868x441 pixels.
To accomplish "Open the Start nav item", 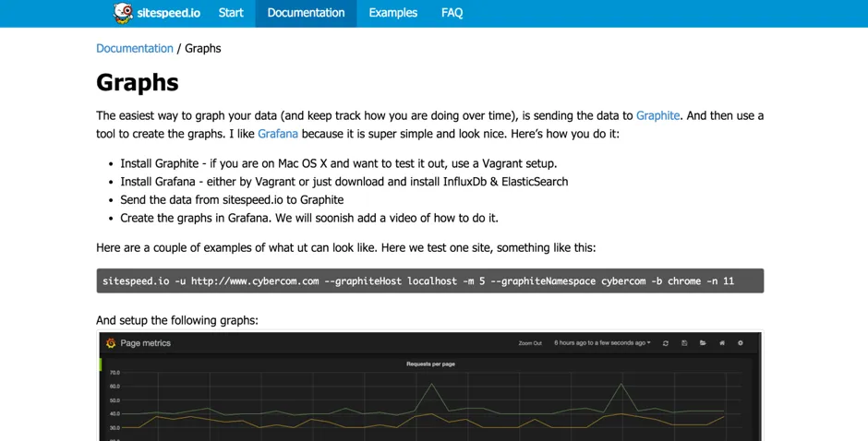I will (x=231, y=13).
